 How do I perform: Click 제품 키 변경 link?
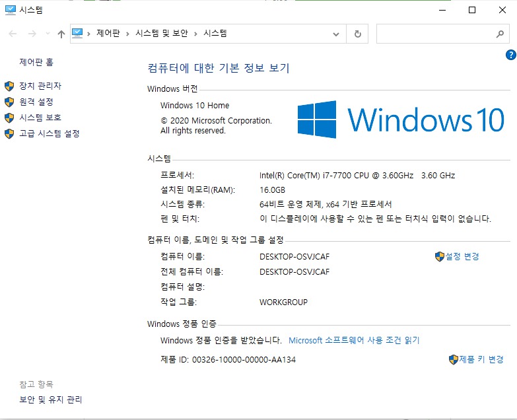[x=481, y=359]
